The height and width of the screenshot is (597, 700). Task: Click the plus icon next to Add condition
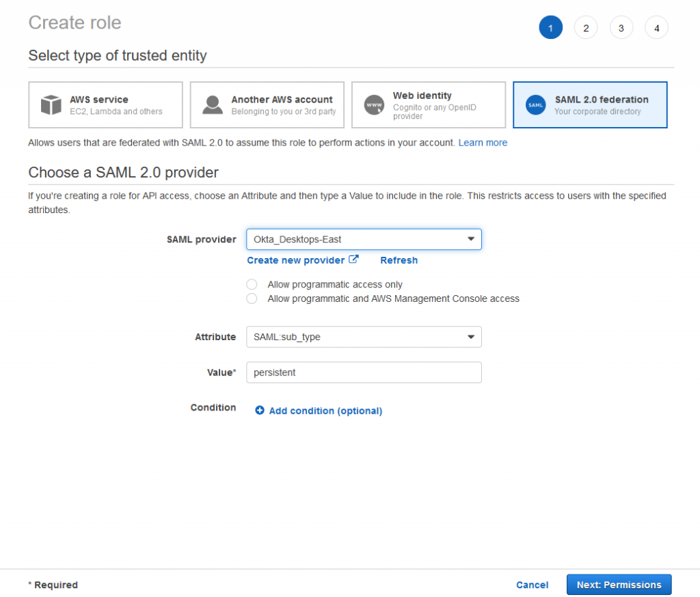[x=260, y=411]
